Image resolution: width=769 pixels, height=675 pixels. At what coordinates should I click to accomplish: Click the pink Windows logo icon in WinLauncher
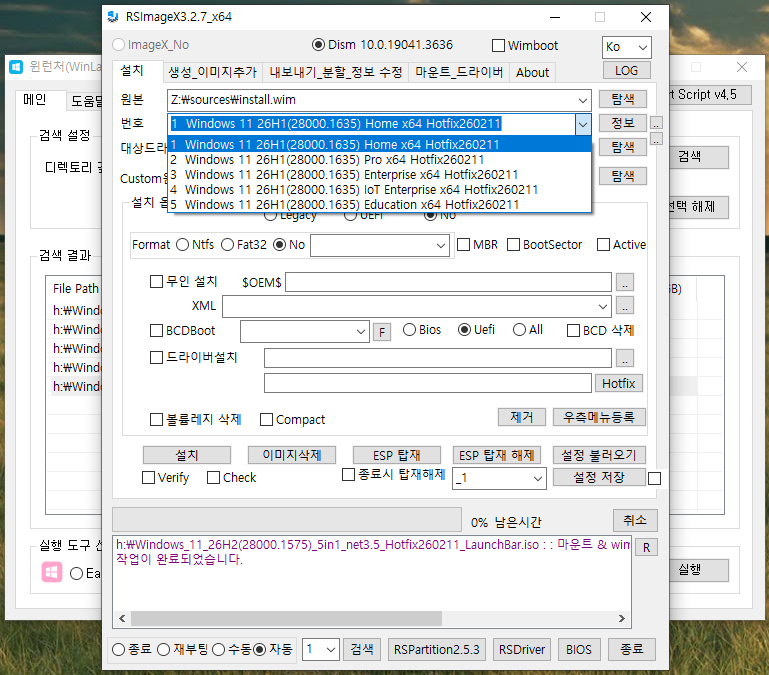52,572
